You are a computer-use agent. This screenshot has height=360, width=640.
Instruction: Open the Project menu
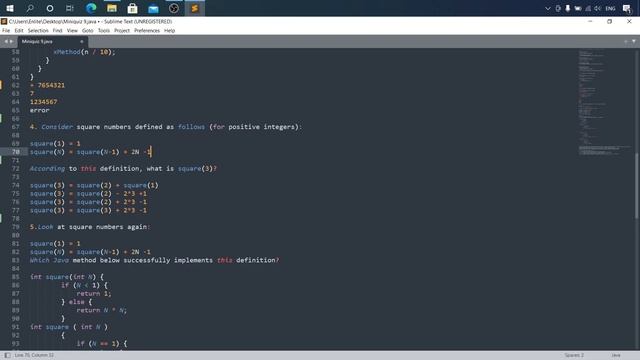pos(122,31)
